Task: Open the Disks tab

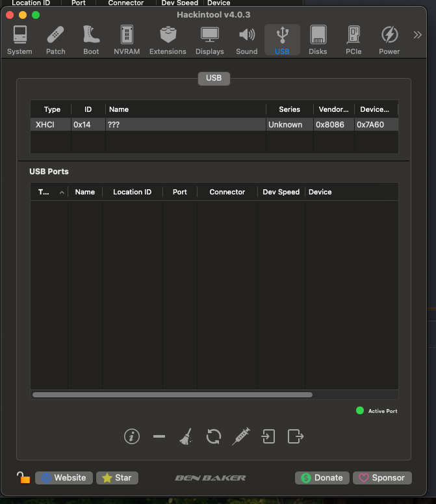Action: 318,40
